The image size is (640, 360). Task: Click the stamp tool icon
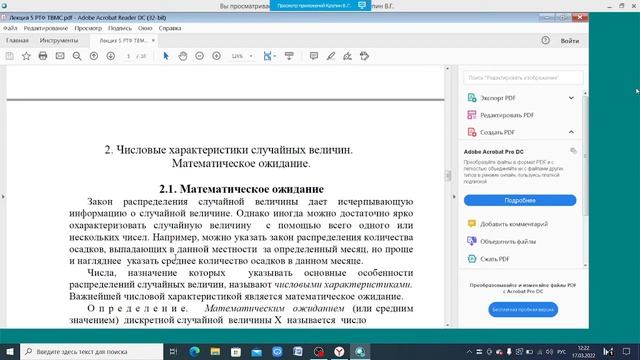pyautogui.click(x=364, y=56)
